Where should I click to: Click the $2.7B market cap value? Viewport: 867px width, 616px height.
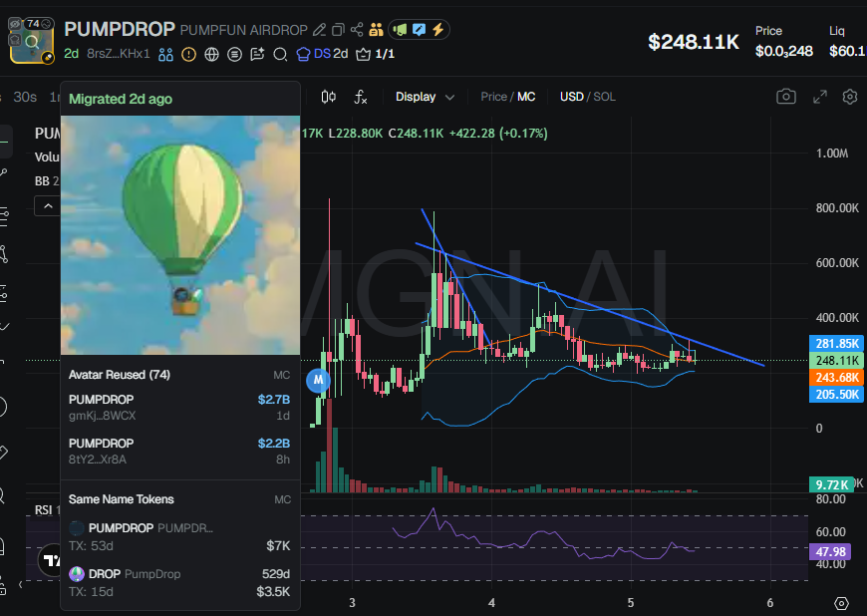coord(274,400)
